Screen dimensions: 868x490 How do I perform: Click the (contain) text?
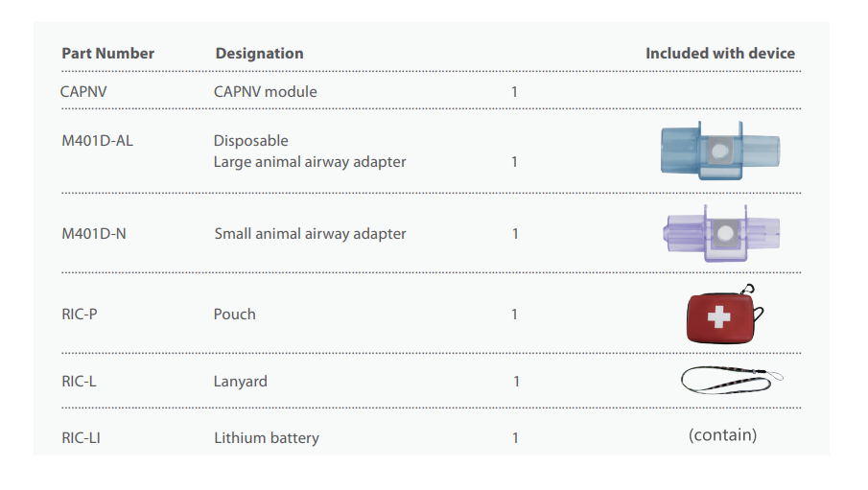pyautogui.click(x=722, y=435)
